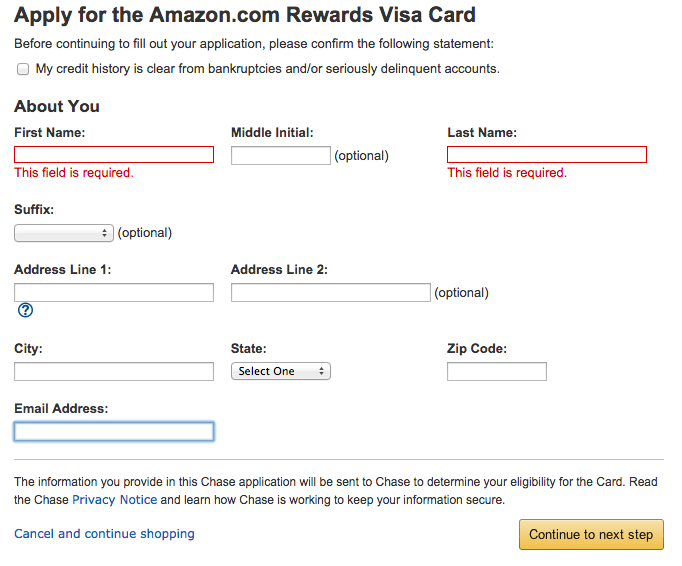Image resolution: width=682 pixels, height=566 pixels.
Task: Open the Chase Privacy Notice link
Action: [x=114, y=499]
